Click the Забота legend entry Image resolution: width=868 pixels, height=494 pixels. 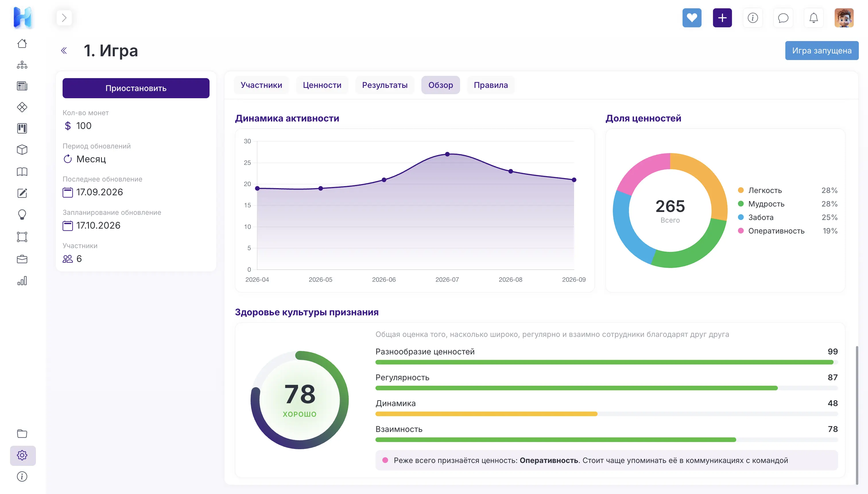tap(787, 217)
